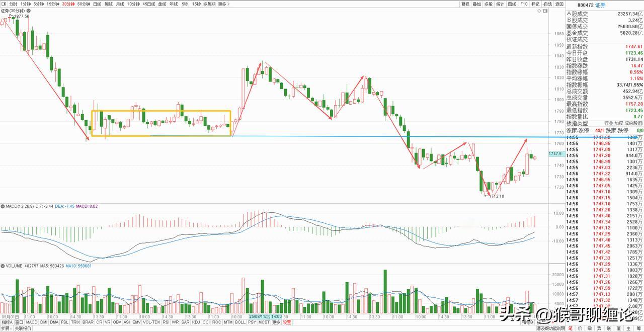Select the 细 detail tab
The height and width of the screenshot is (332, 644).
point(590,328)
